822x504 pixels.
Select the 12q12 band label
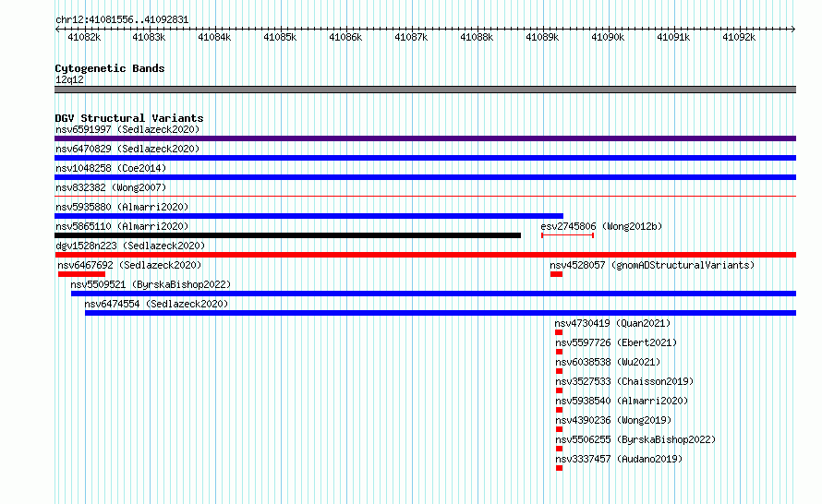click(x=69, y=79)
